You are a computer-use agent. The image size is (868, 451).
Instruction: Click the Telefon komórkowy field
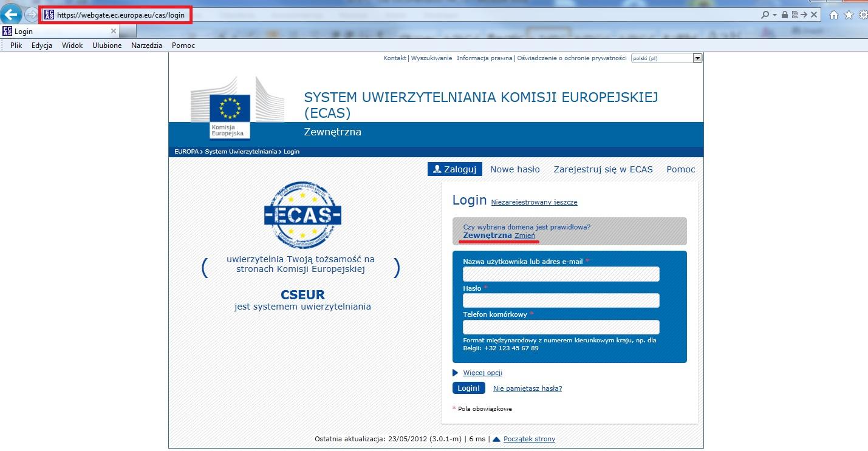561,327
